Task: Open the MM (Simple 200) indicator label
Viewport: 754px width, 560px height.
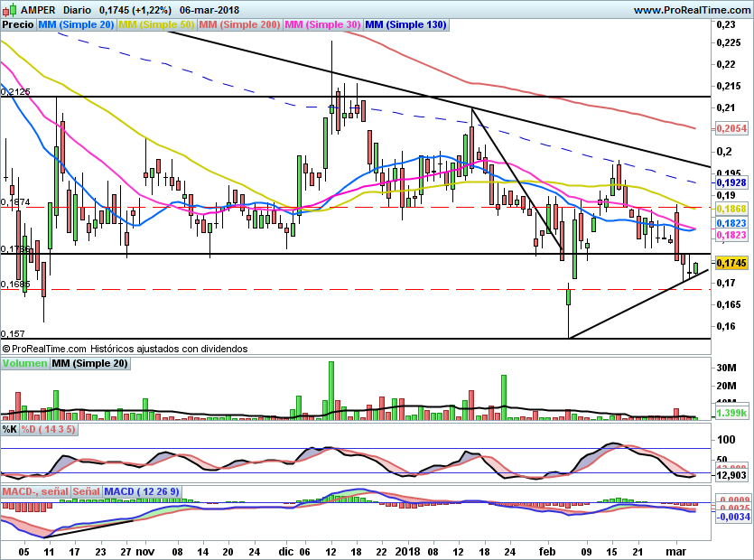Action: pos(239,25)
